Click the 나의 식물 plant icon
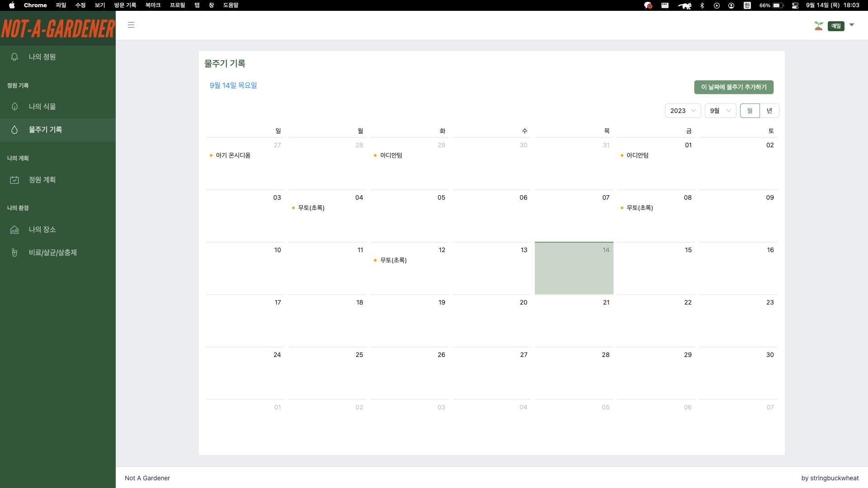 pos(14,106)
